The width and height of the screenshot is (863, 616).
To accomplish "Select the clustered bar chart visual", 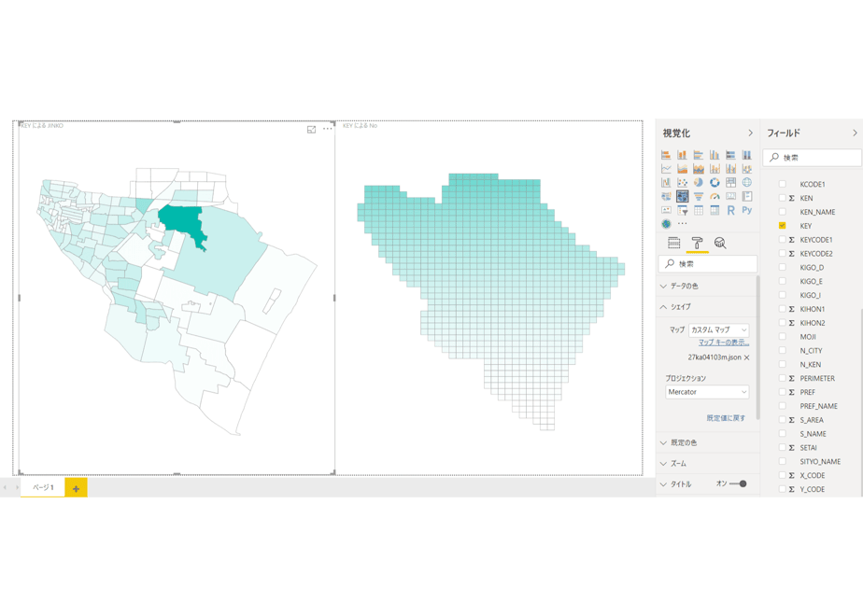I will coord(699,155).
